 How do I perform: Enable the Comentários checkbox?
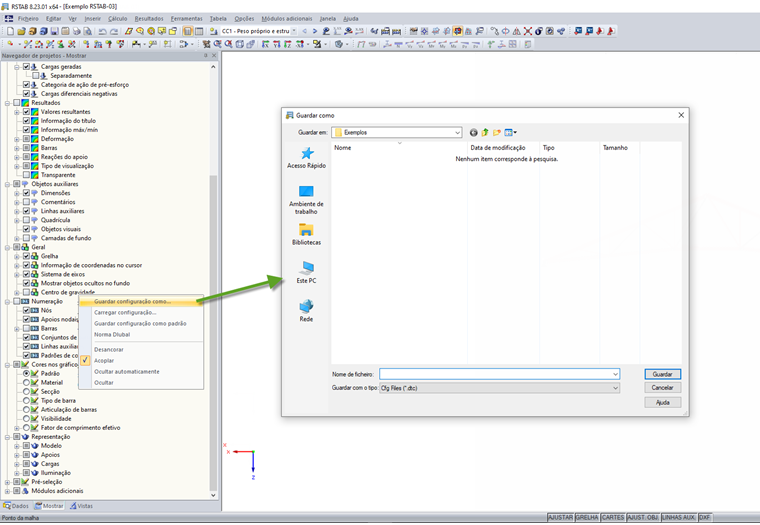26,202
